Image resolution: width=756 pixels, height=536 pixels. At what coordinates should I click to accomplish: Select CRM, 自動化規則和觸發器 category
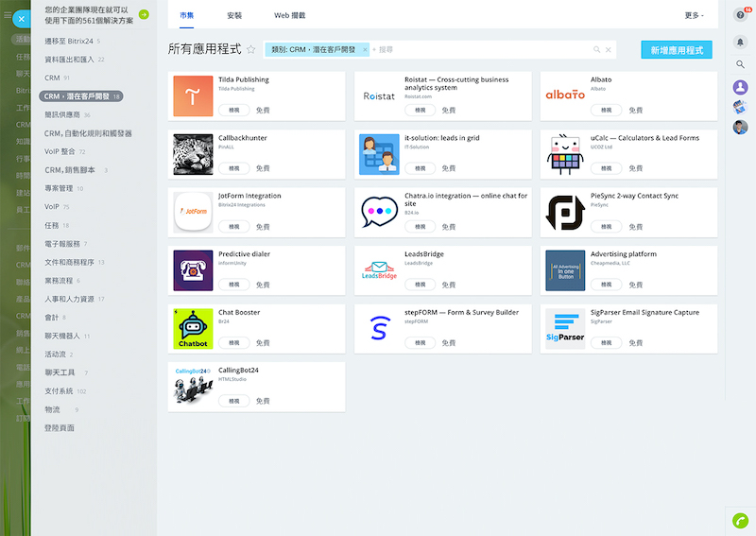click(88, 133)
